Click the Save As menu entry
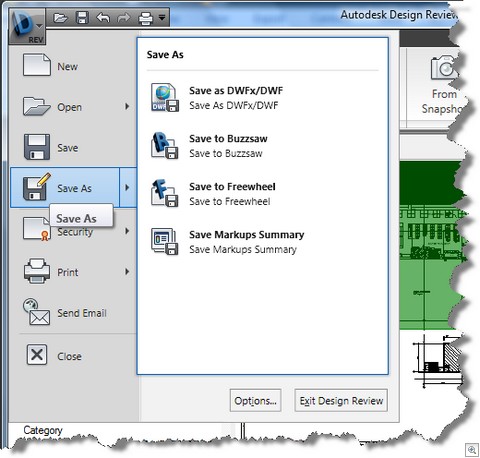The image size is (480, 458). [x=65, y=188]
